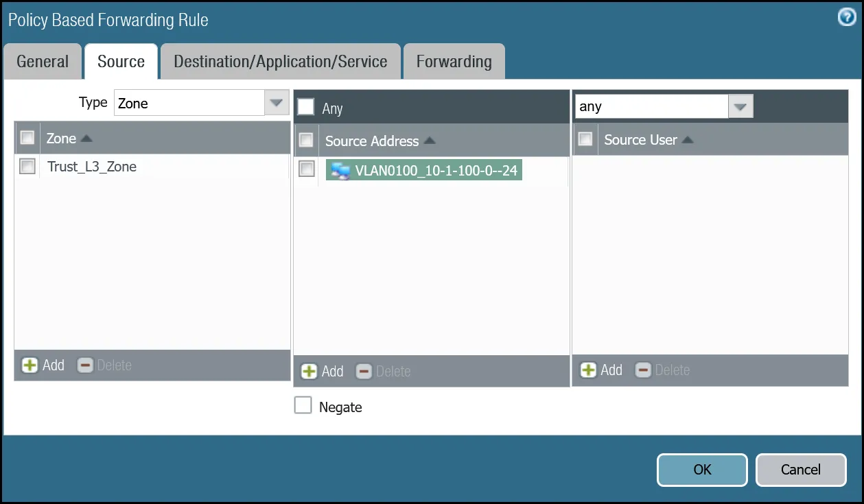Check the Any box above Source Address
This screenshot has width=864, height=504.
tap(304, 106)
